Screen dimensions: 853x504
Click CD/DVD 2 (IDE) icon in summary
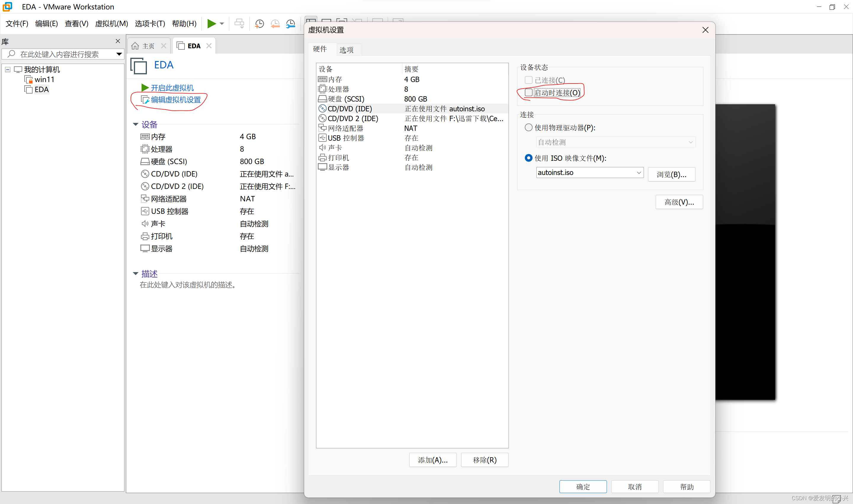(145, 186)
